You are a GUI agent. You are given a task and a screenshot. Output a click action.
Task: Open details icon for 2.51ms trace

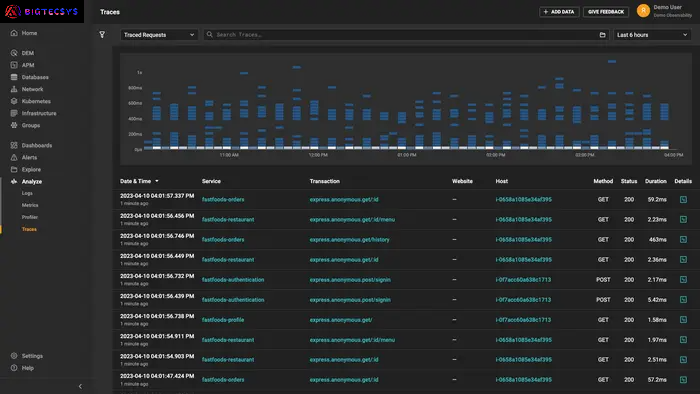683,359
